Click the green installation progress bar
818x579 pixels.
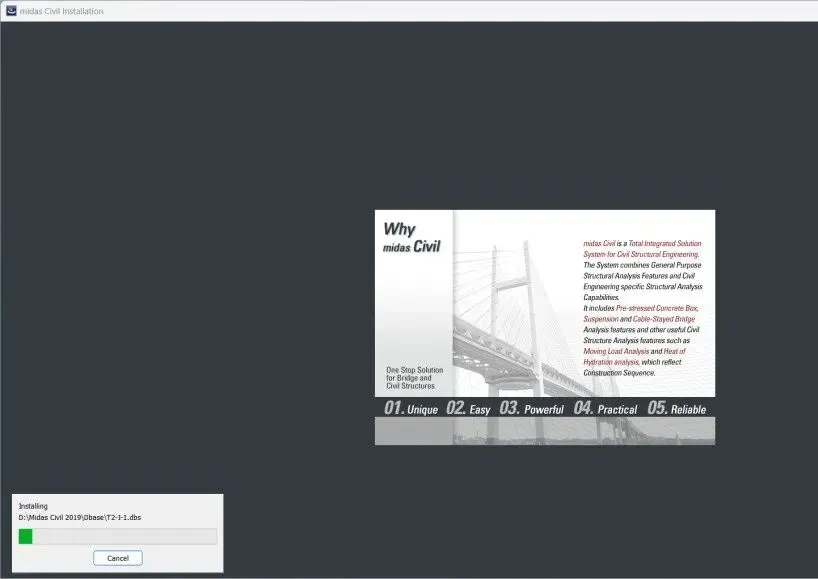coord(117,536)
